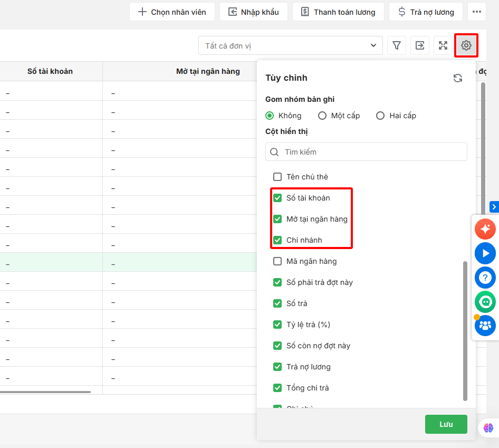Enable the Mã ngân hàng checkbox
Screen dimensions: 499x448
[x=277, y=261]
